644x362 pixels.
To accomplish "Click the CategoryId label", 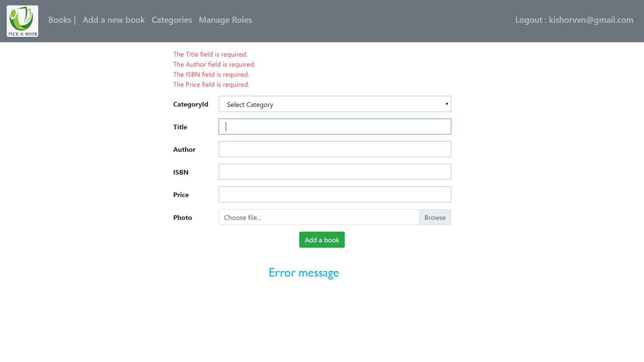I will click(191, 105).
